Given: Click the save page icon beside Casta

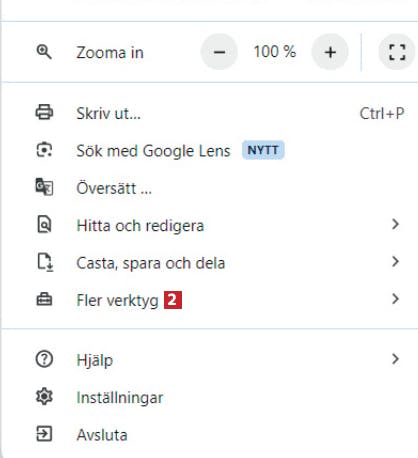Looking at the screenshot, I should tap(45, 262).
